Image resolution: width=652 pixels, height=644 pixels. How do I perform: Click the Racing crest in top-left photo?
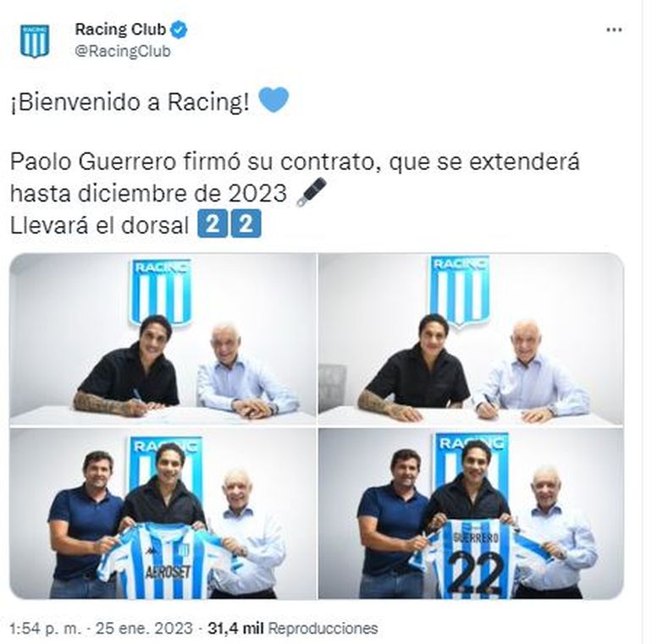coord(162,292)
